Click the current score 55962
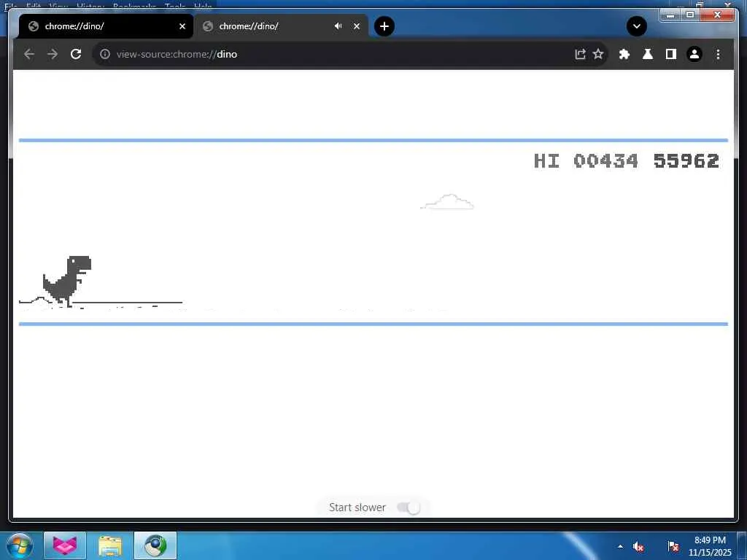 (x=686, y=161)
